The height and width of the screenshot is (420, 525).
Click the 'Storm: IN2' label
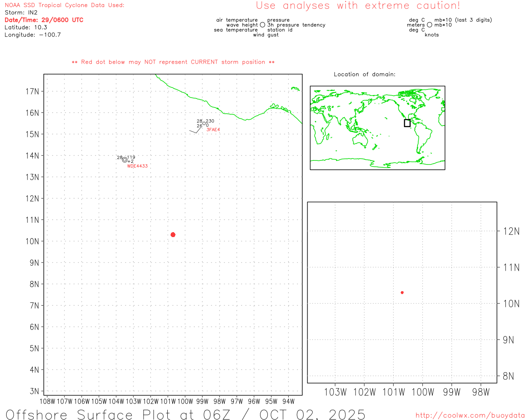tap(21, 13)
